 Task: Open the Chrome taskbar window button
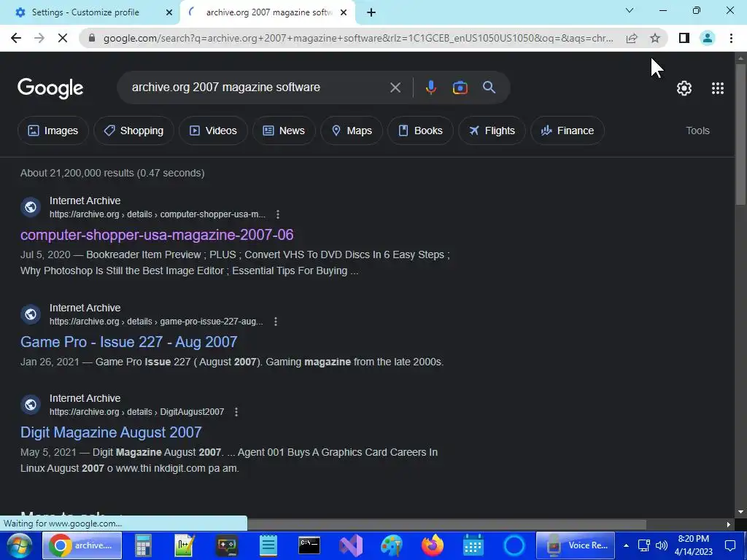(x=82, y=545)
